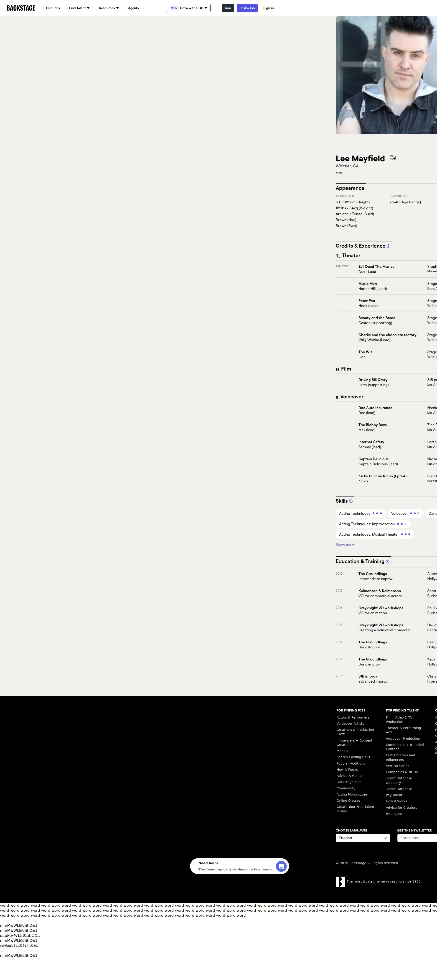Click the Backstage logo

pyautogui.click(x=21, y=8)
